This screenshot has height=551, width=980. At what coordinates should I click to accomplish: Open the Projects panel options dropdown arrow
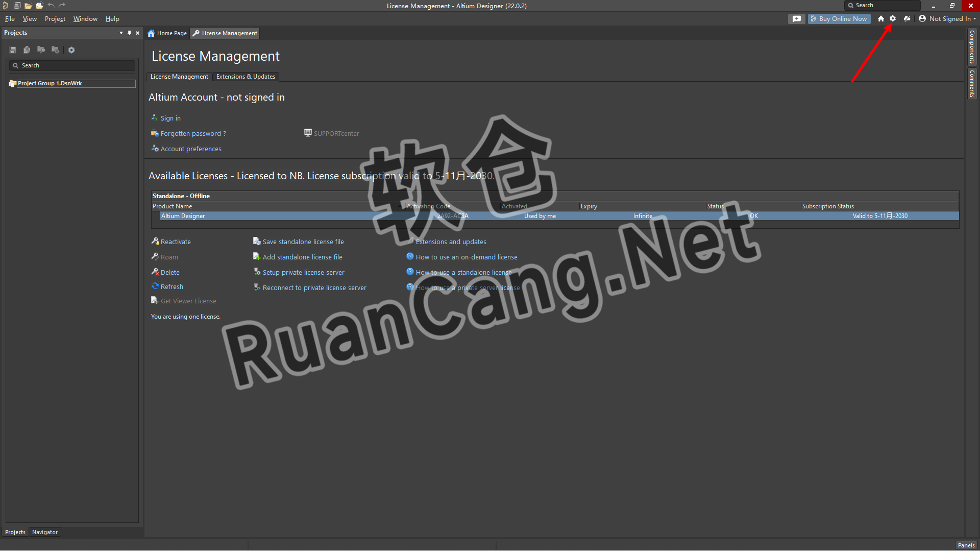(x=121, y=33)
